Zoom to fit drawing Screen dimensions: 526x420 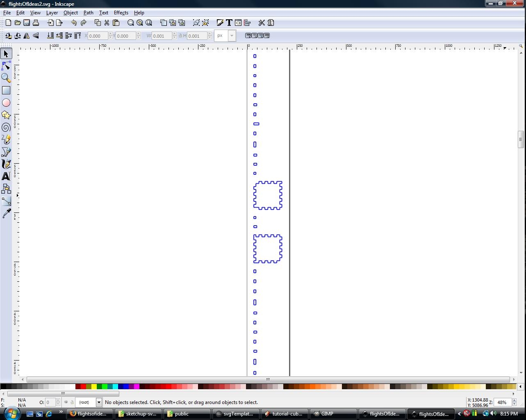[140, 23]
